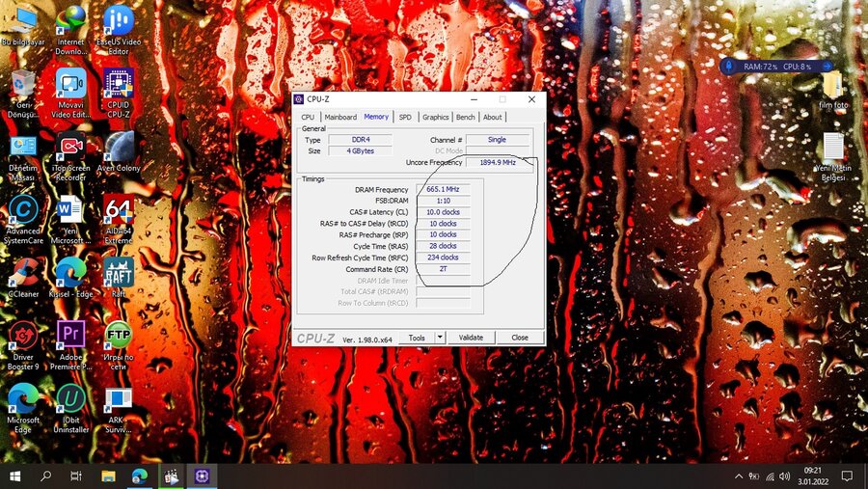The width and height of the screenshot is (868, 489).
Task: Click the CPU-Z taskbar button
Action: (x=203, y=476)
